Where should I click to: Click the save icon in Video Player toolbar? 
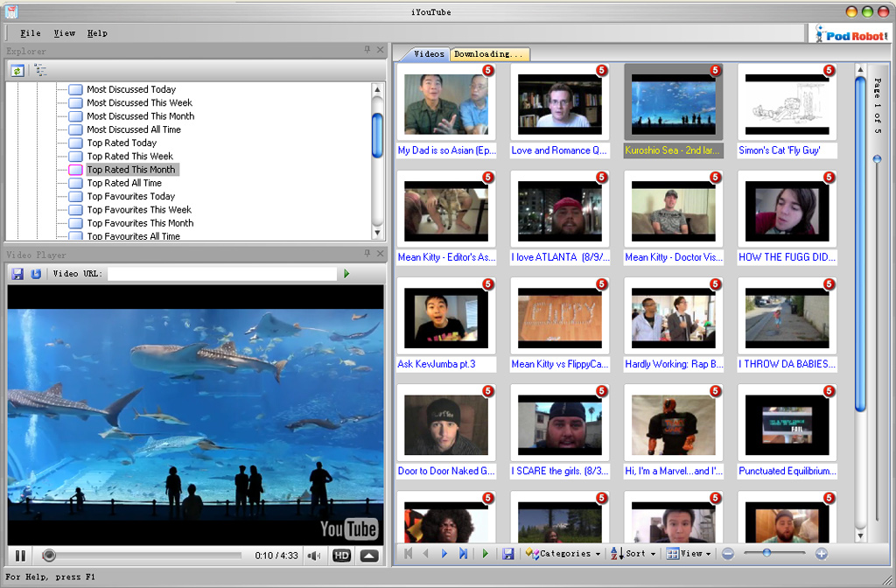pyautogui.click(x=17, y=274)
